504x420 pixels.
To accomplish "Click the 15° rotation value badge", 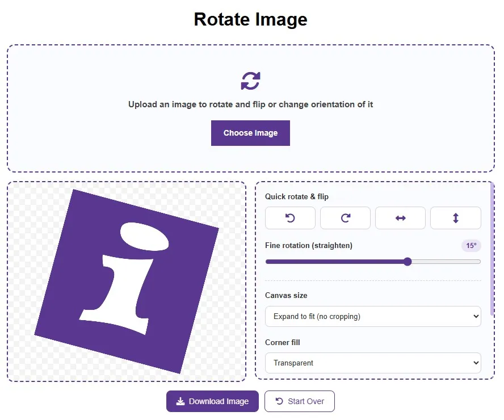I will coord(471,246).
